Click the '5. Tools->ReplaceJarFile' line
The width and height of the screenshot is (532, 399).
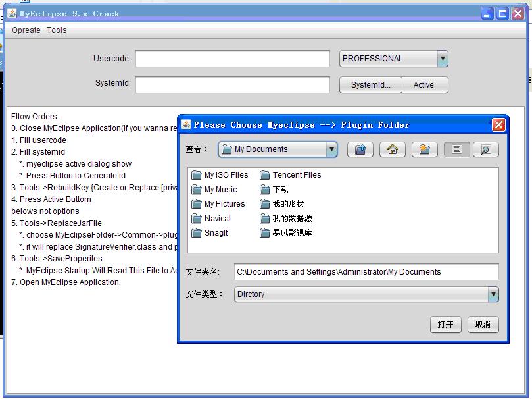(57, 223)
